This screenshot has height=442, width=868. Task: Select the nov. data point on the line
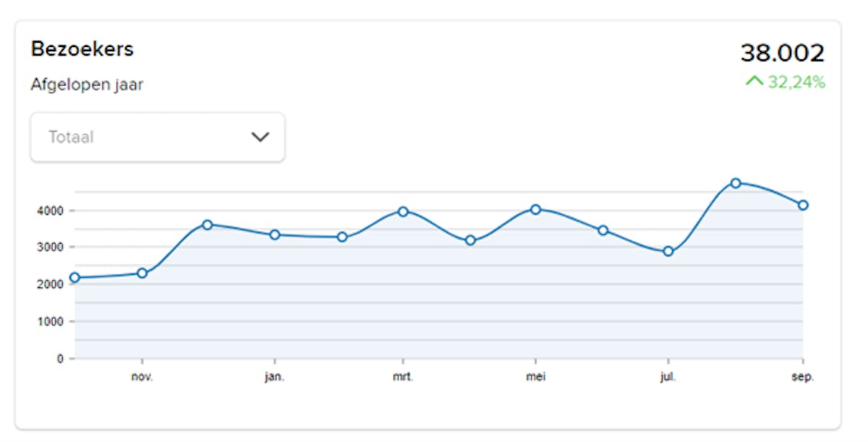point(142,273)
